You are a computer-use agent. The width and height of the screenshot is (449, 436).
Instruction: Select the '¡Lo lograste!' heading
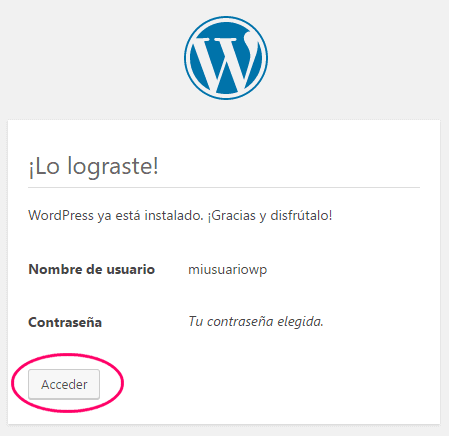pos(93,167)
